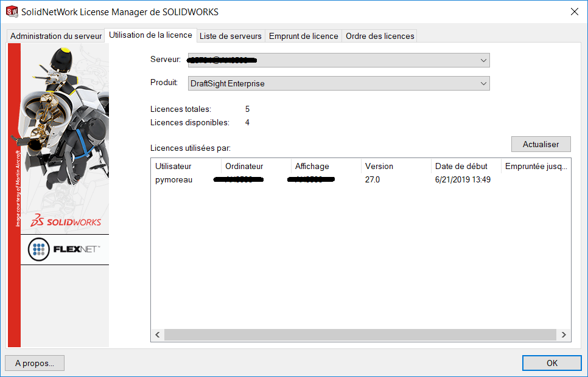Open the Emprunt de licence tab
This screenshot has height=377, width=588.
point(303,36)
